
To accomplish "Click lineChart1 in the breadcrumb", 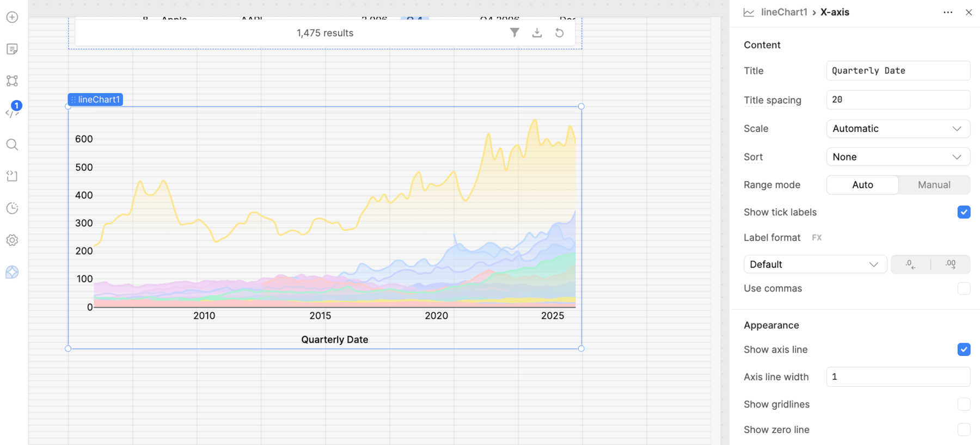I will pyautogui.click(x=784, y=12).
